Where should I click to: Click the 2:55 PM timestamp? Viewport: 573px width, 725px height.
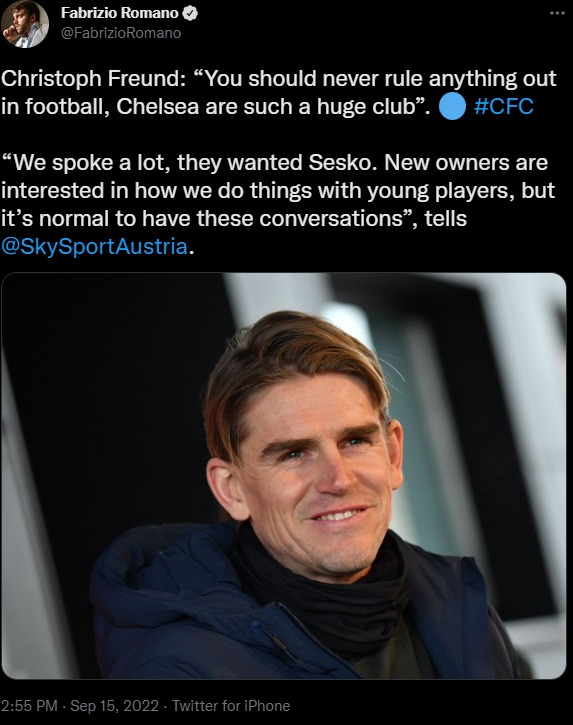click(29, 706)
